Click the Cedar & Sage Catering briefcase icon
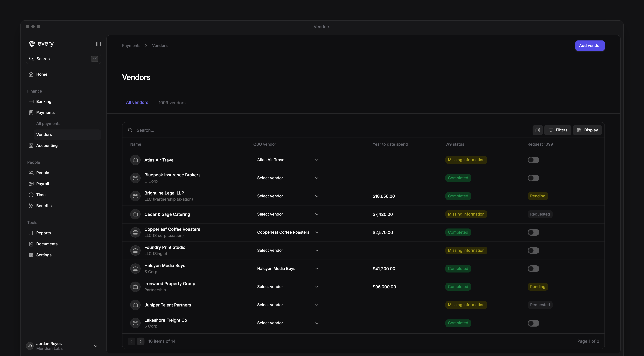Screen dimensions: 644x356 pyautogui.click(x=135, y=214)
